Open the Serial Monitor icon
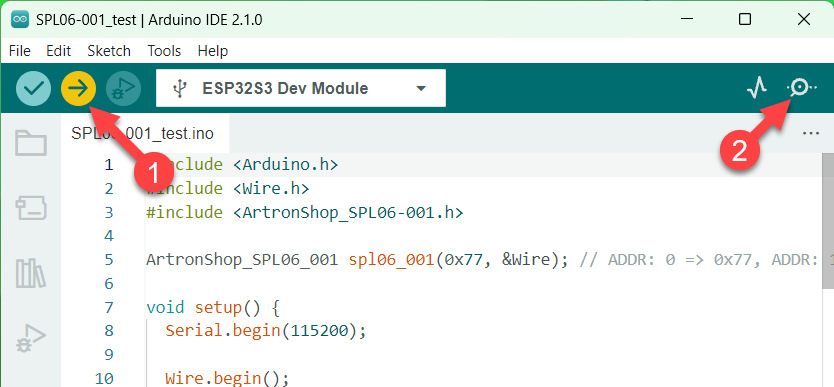 (x=802, y=88)
